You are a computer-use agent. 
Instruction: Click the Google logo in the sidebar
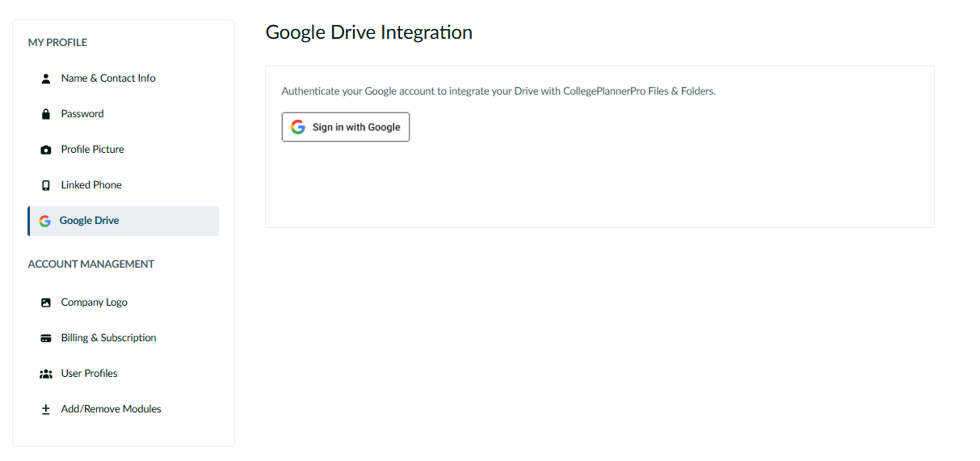[x=45, y=221]
